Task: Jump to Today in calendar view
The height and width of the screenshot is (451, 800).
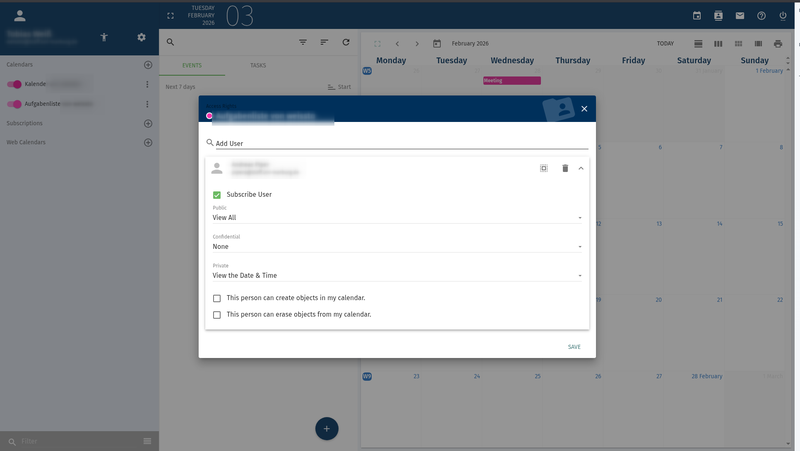Action: (665, 44)
